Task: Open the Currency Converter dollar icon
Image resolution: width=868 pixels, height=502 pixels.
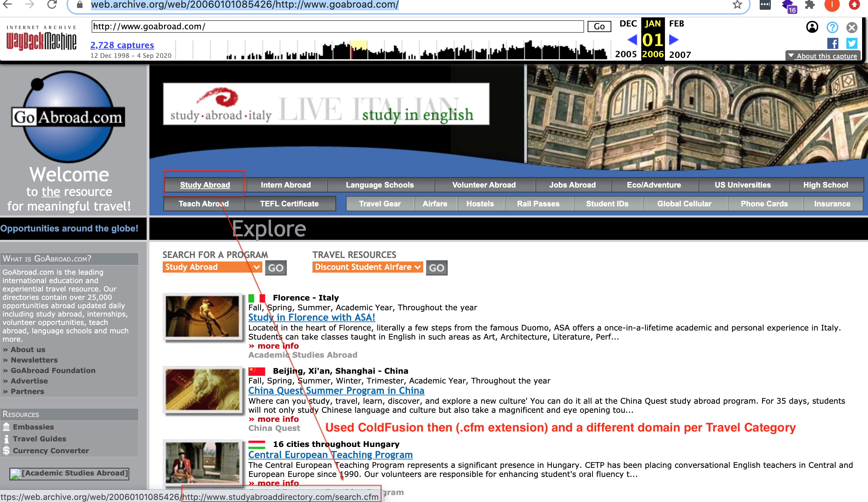Action: pos(6,450)
